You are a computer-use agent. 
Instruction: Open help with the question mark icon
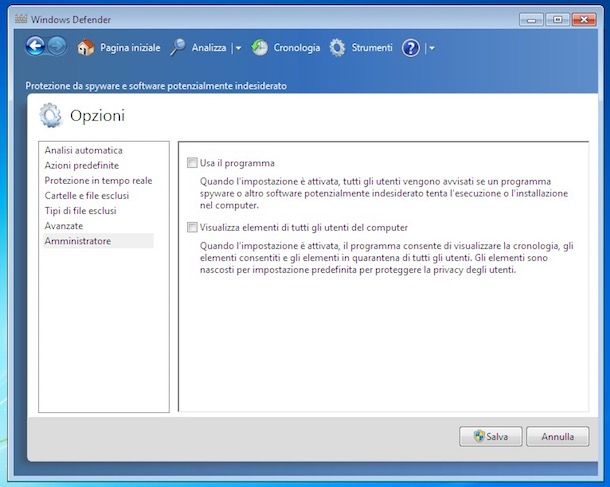click(x=410, y=48)
